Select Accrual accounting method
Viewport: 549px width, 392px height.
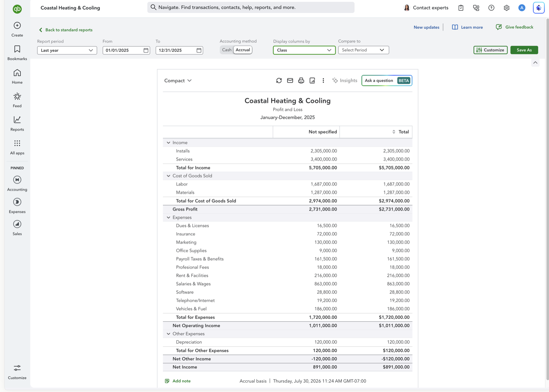point(243,50)
